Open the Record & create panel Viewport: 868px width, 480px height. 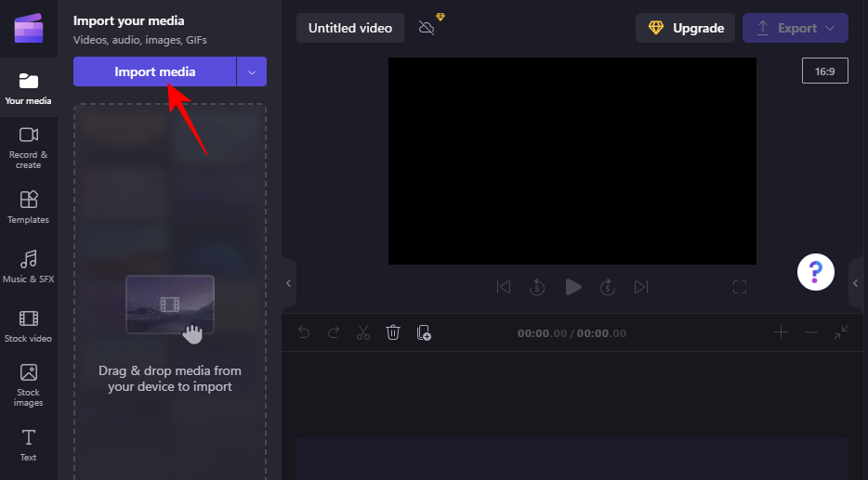point(28,148)
